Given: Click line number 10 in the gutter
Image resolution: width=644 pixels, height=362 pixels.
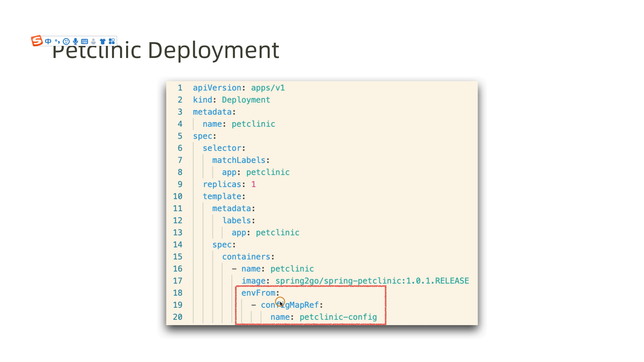Looking at the screenshot, I should click(178, 196).
